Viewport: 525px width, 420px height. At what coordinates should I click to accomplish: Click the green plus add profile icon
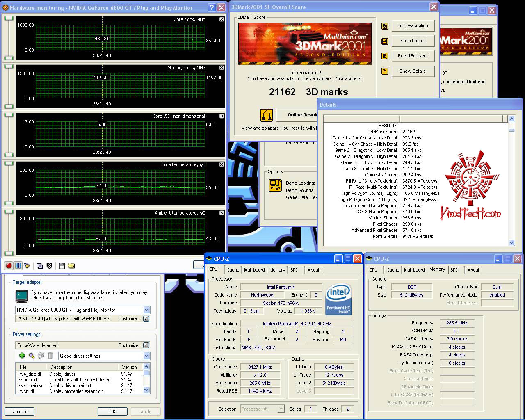tap(22, 356)
